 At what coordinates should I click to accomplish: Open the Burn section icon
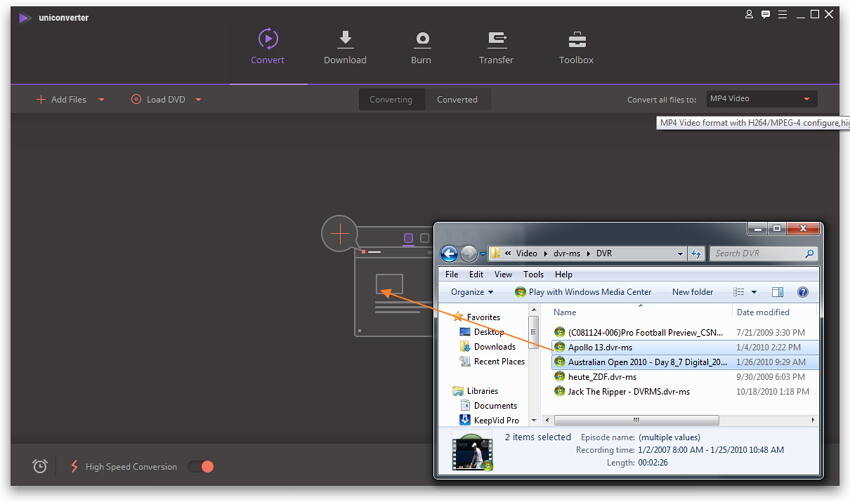(x=422, y=40)
